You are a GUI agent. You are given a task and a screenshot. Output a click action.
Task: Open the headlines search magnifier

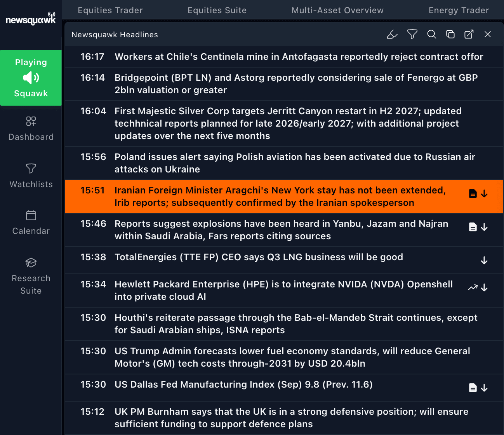[431, 35]
